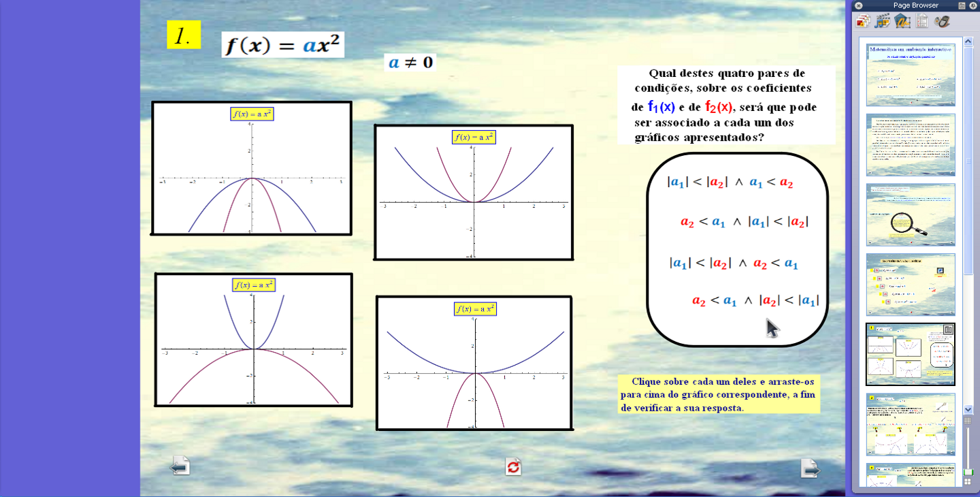Open the last partially visible page thumbnail

[911, 475]
